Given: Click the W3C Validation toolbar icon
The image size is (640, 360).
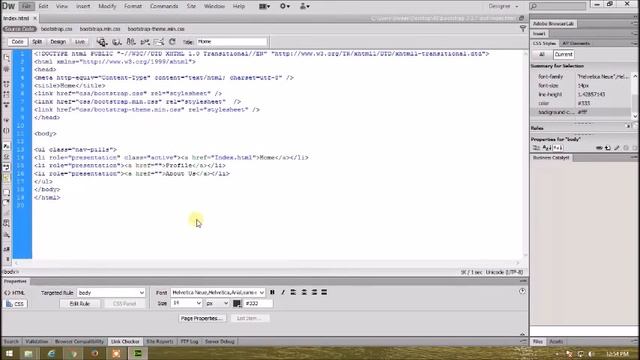Looking at the screenshot, I should (145, 42).
